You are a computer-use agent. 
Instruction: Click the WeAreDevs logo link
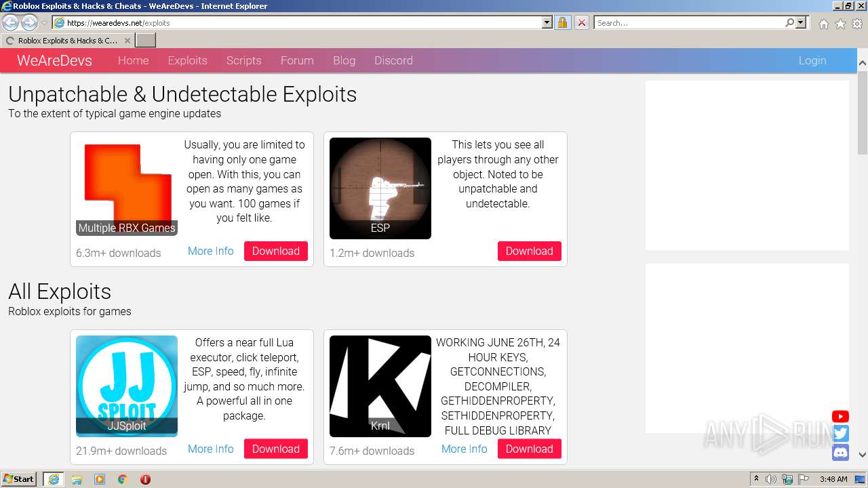pyautogui.click(x=54, y=60)
